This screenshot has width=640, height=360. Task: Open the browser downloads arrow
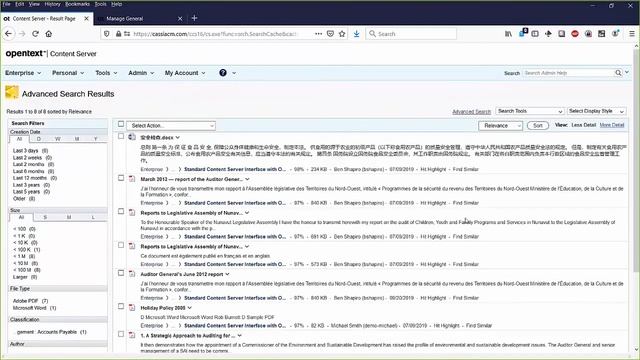[x=356, y=34]
